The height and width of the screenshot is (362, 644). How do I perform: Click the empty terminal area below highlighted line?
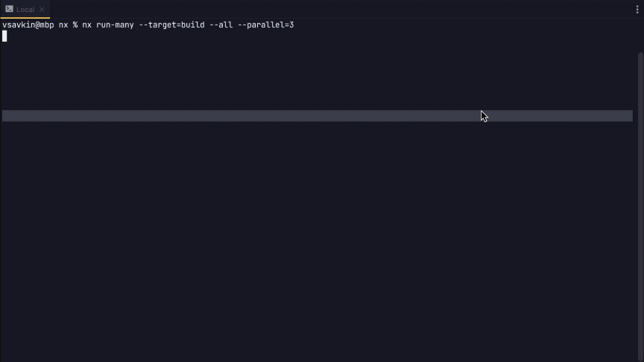point(298,238)
